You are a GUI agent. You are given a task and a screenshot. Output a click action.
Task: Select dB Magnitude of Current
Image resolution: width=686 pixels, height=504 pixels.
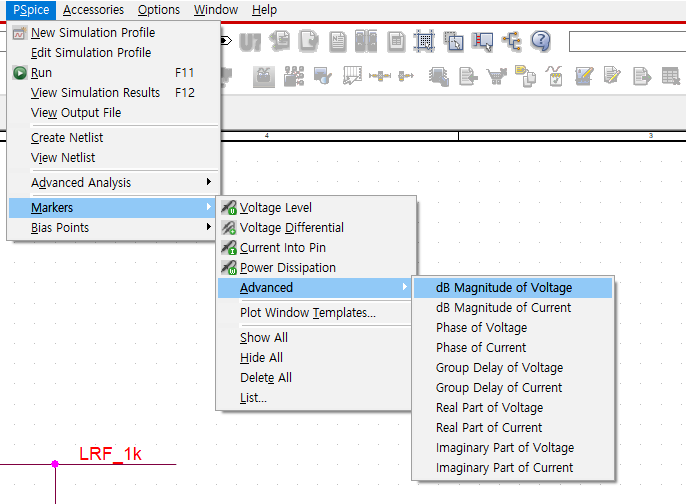(x=513, y=308)
